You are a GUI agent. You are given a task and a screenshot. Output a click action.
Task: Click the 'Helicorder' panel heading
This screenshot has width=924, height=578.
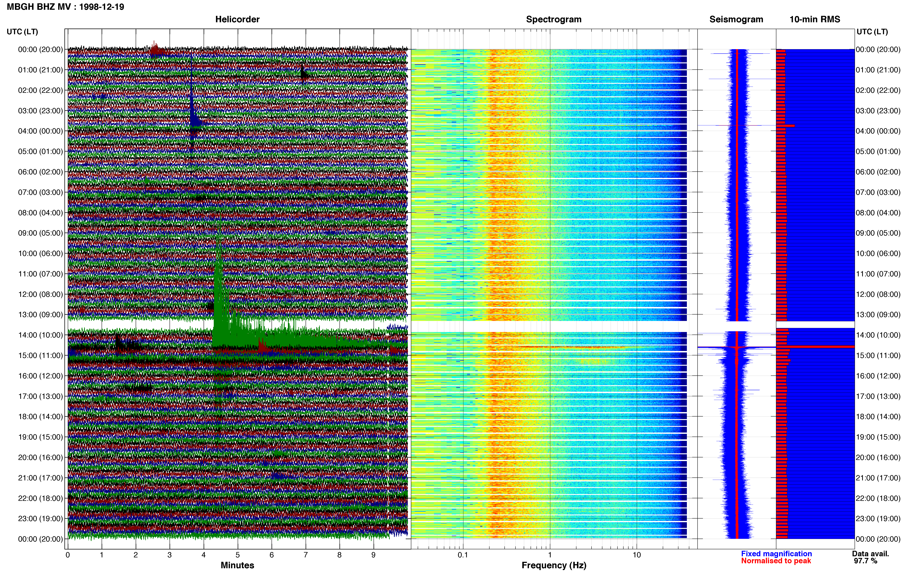(237, 19)
